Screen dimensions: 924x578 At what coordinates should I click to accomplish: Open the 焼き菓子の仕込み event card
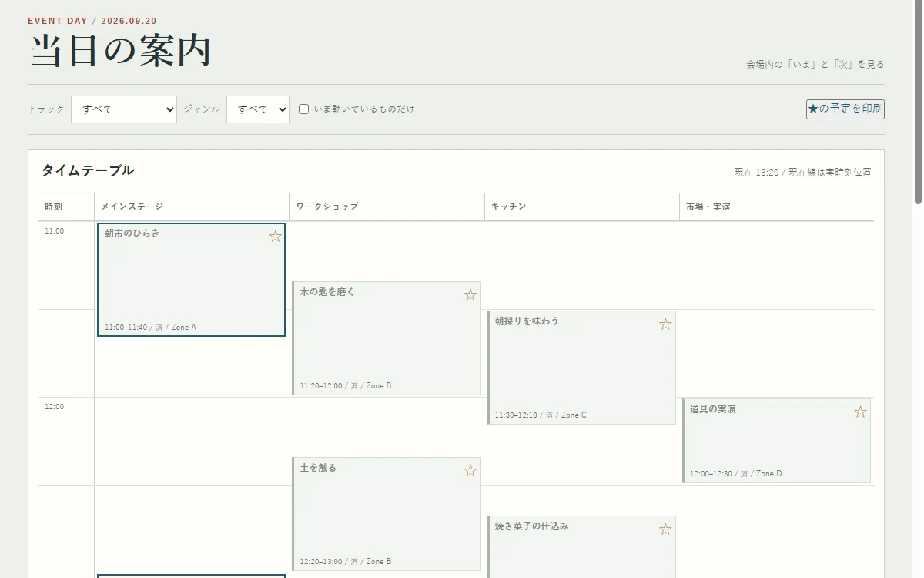click(x=581, y=547)
